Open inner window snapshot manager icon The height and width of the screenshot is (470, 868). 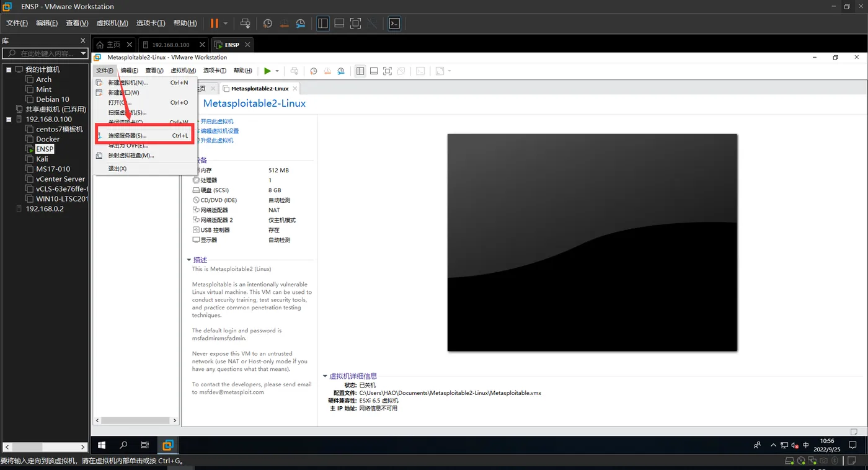click(341, 71)
